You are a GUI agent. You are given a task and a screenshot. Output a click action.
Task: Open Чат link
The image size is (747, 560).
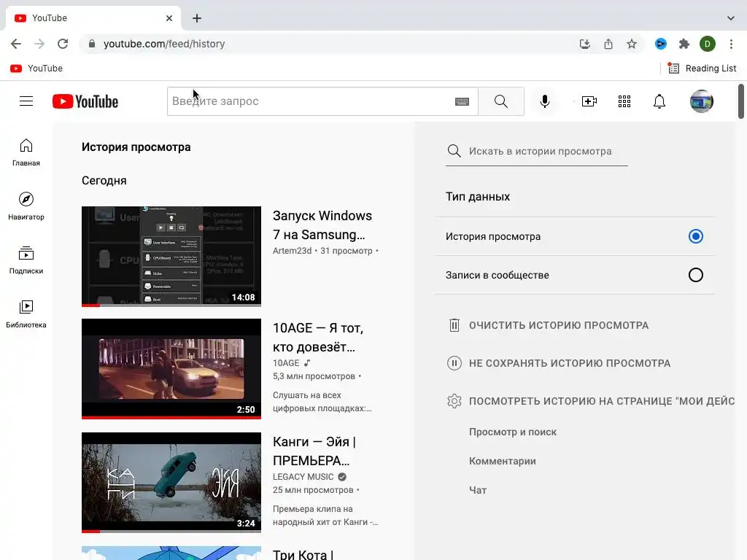478,490
